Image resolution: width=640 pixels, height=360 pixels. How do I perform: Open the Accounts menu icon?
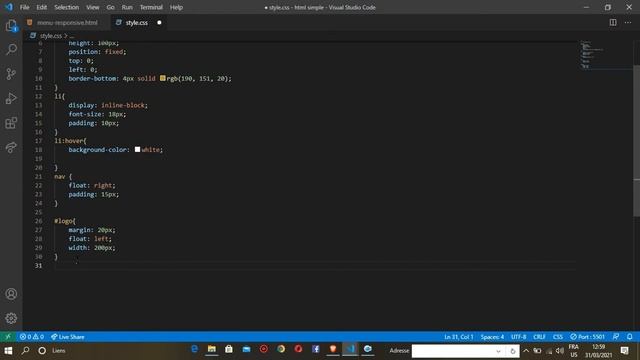[x=11, y=294]
